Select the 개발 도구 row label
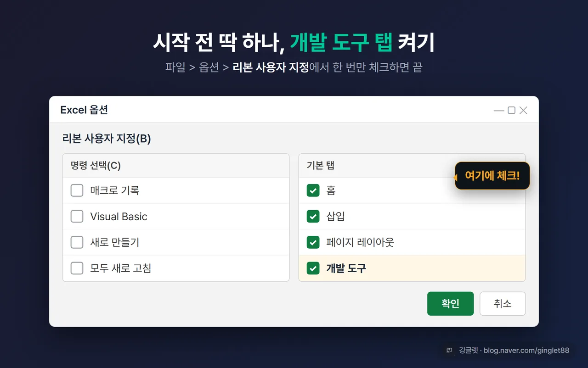The image size is (588, 368). click(x=346, y=268)
